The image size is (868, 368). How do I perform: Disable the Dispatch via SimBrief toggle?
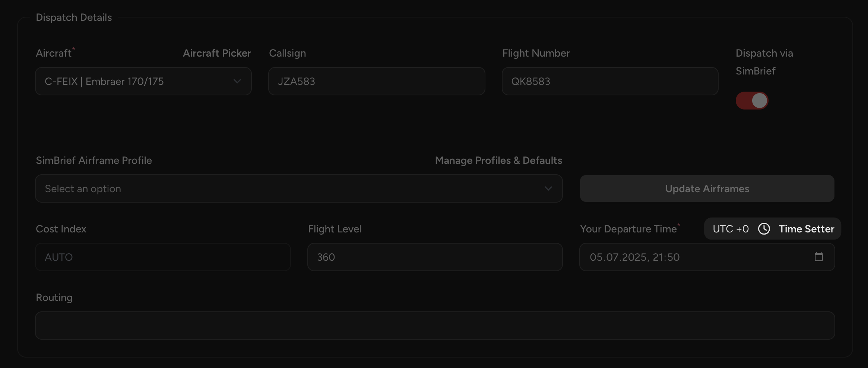(x=752, y=100)
